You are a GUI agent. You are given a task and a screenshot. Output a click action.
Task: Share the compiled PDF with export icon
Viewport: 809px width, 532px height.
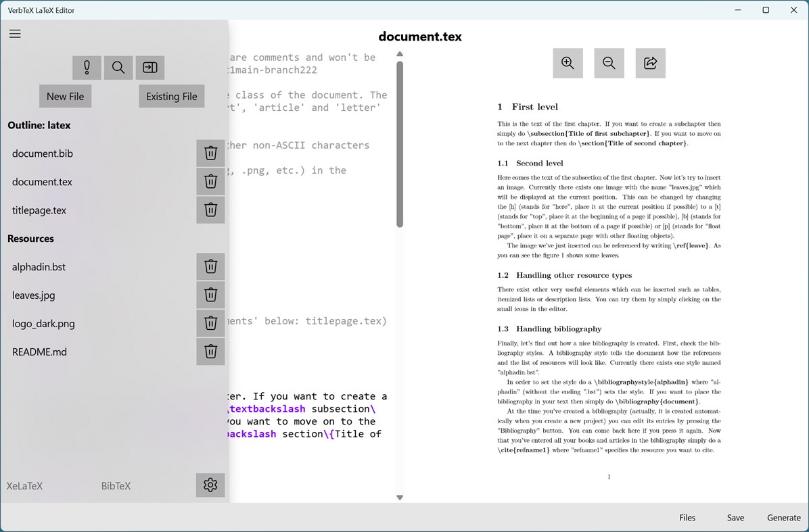click(650, 63)
